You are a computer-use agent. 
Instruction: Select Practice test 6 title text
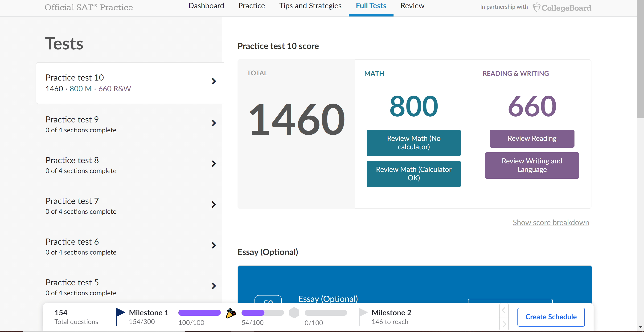(x=72, y=242)
